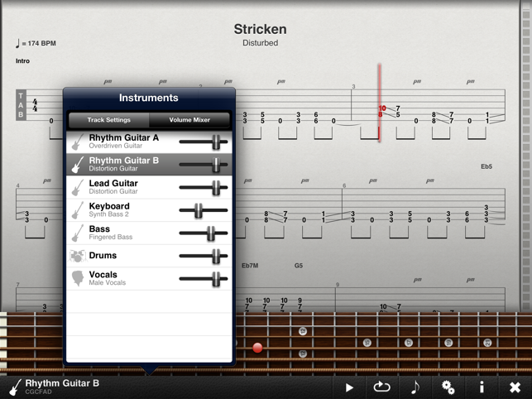Tap the Disturbed artist name

[x=261, y=43]
